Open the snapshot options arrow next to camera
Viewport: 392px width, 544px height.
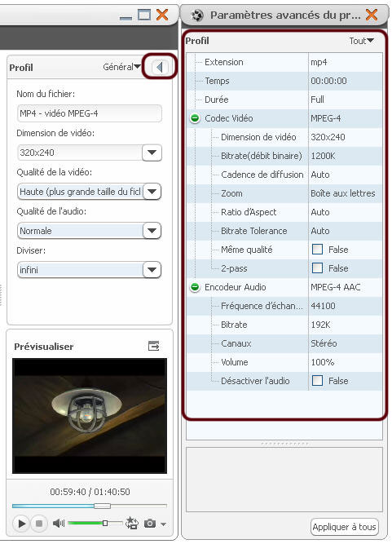(x=164, y=524)
